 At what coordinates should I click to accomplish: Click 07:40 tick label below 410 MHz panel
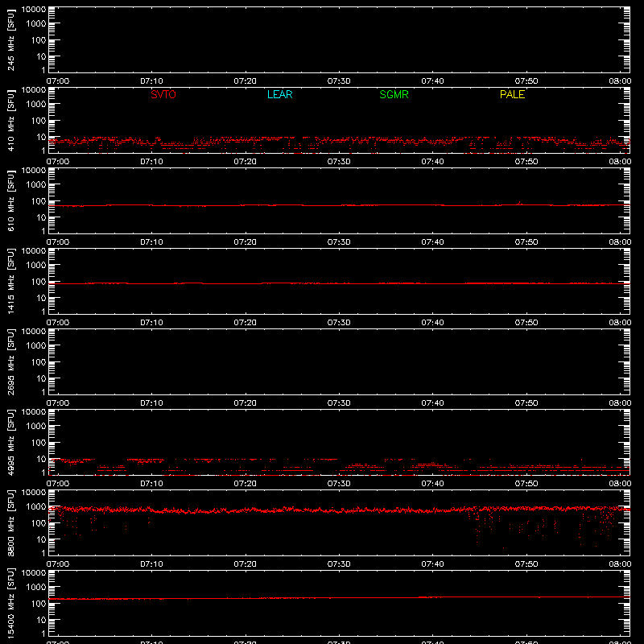[x=432, y=162]
